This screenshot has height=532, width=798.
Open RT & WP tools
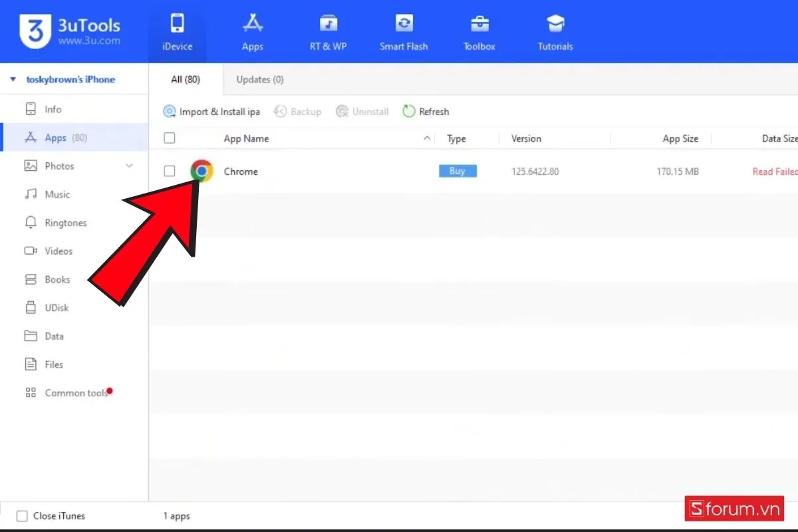(327, 31)
